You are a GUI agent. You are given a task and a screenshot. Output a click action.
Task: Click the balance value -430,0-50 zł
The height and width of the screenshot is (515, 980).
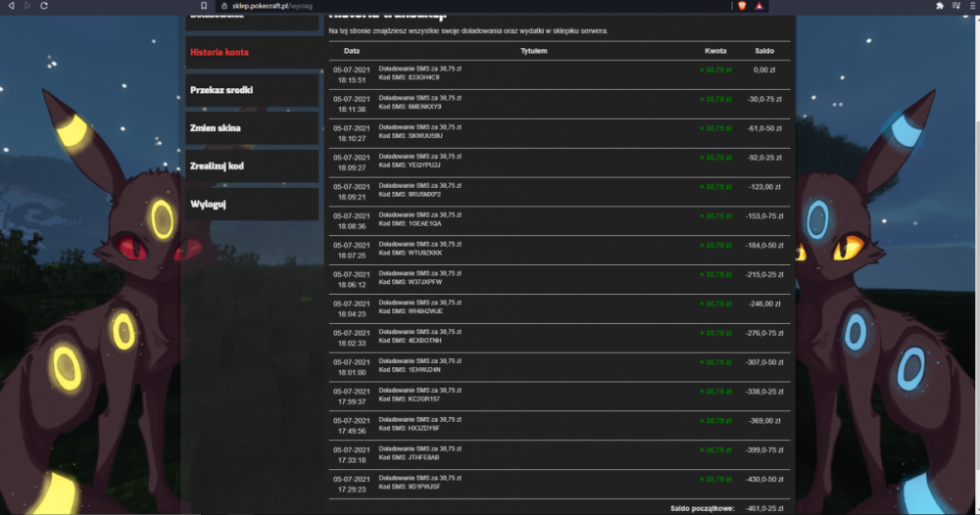coord(764,480)
